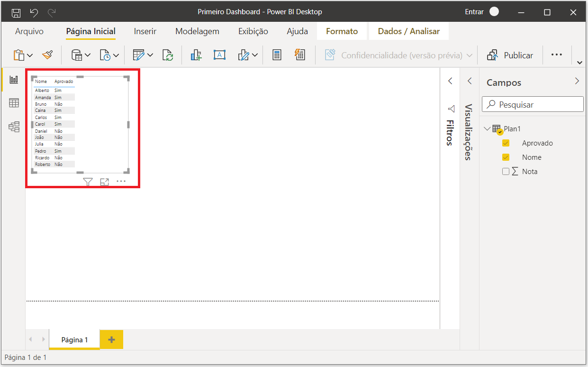Insert a Text Box via toolbar icon
Screen dimensions: 588x367
tap(219, 55)
